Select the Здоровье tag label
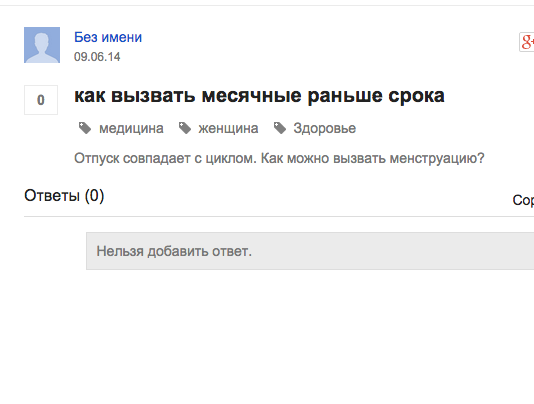Image resolution: width=534 pixels, height=404 pixels. point(325,128)
